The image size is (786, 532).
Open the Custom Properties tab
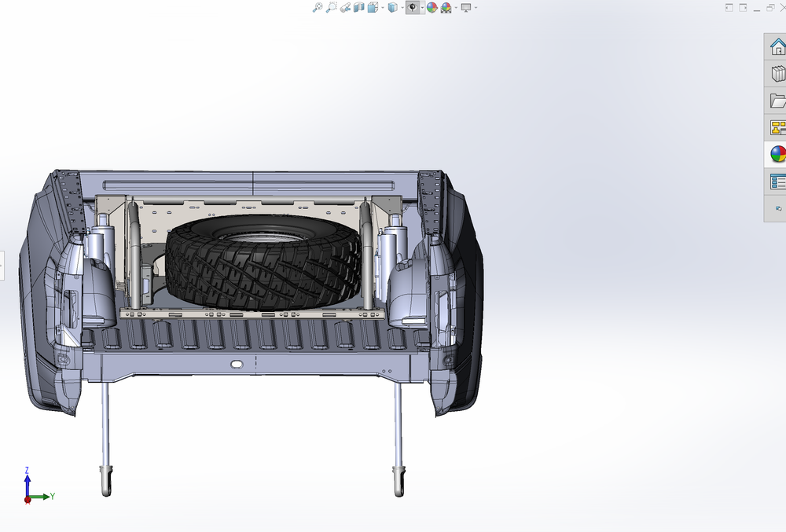(x=777, y=182)
